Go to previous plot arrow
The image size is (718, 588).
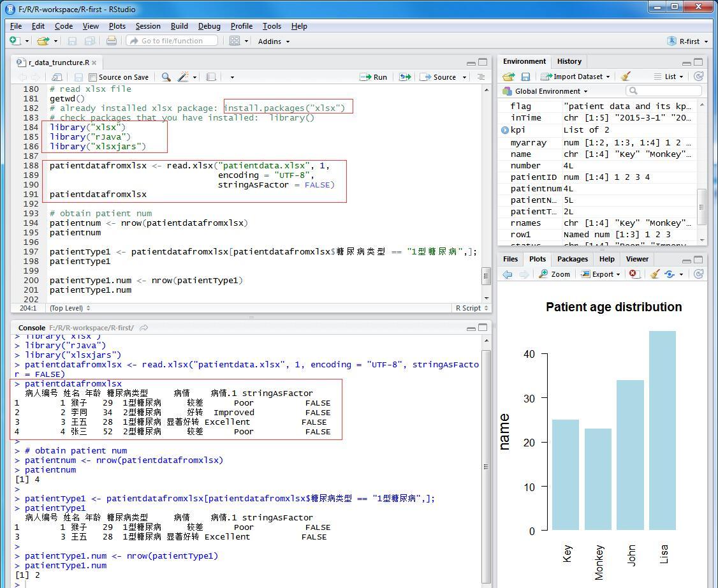point(508,274)
